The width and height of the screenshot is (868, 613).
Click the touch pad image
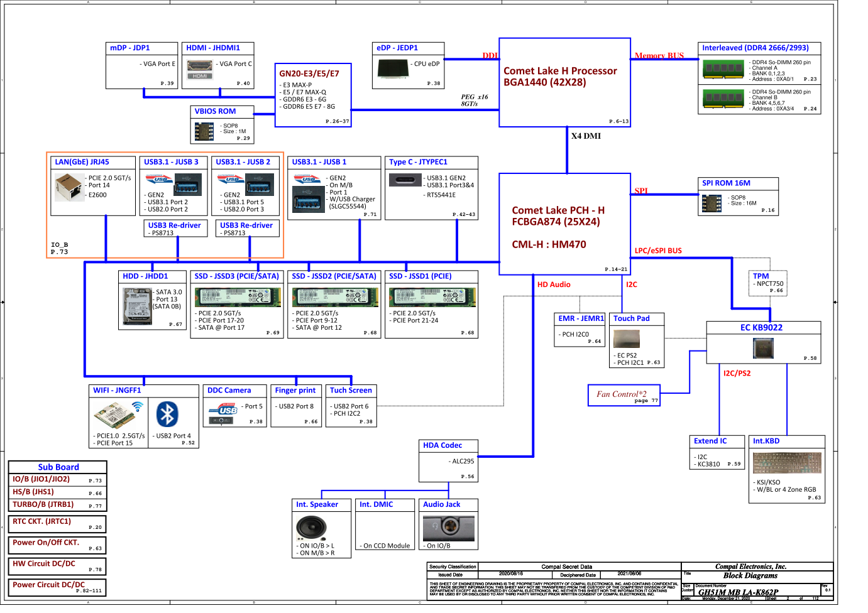pyautogui.click(x=627, y=339)
